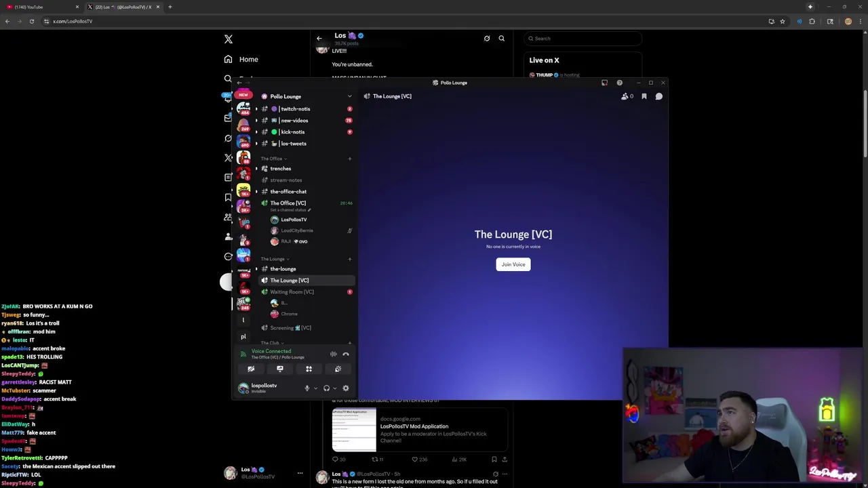868x488 pixels.
Task: Edit channel status pencil under The Office
Action: click(309, 210)
